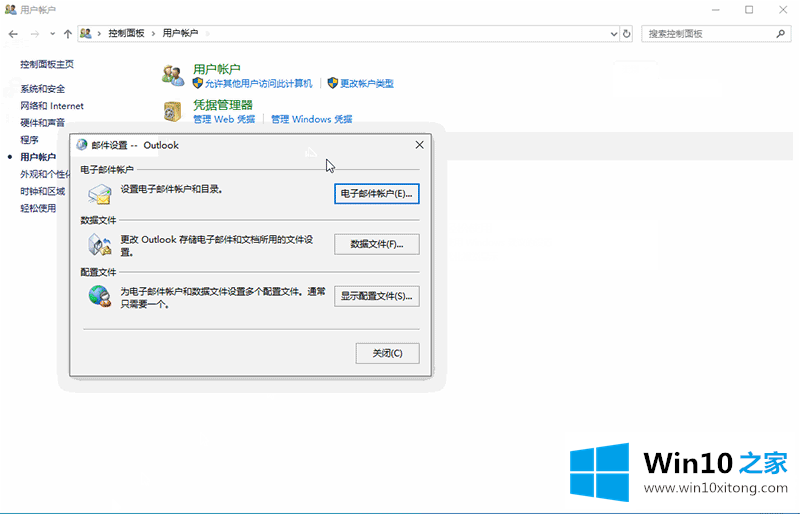Screen dimensions: 800x514
Task: Open the address bar history dropdown
Action: [x=613, y=34]
